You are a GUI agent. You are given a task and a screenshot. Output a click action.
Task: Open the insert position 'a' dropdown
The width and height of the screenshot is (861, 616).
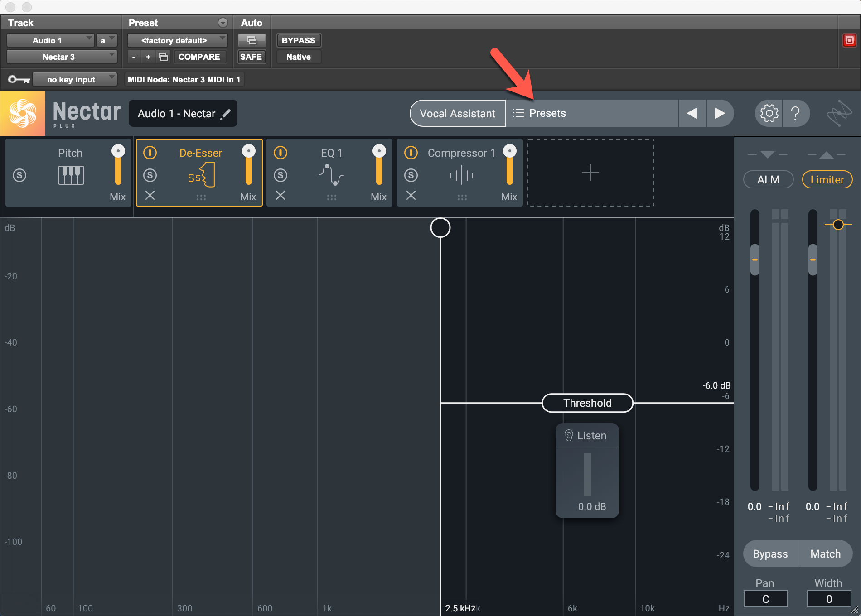(x=106, y=40)
